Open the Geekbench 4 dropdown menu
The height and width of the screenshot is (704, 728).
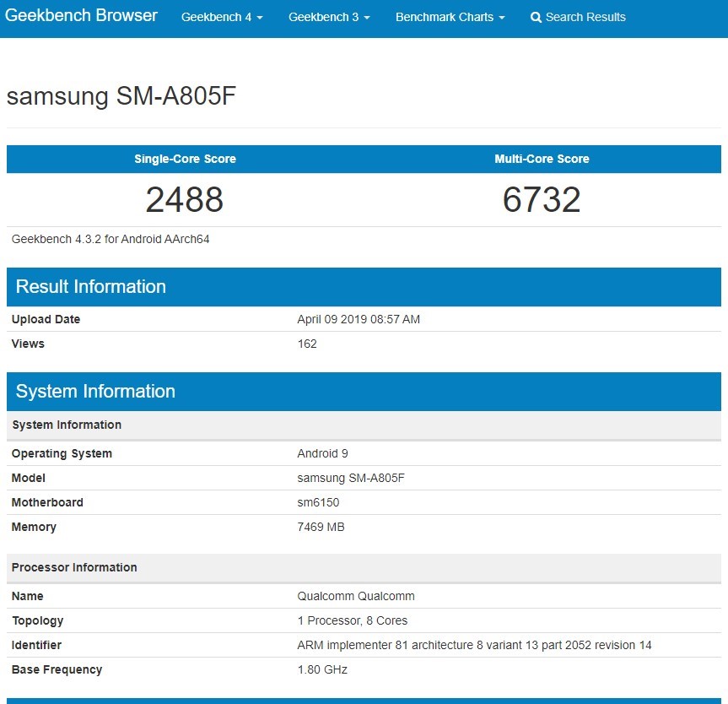coord(222,17)
